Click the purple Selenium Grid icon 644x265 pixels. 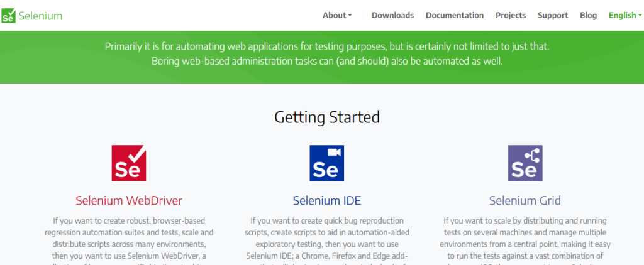point(525,163)
